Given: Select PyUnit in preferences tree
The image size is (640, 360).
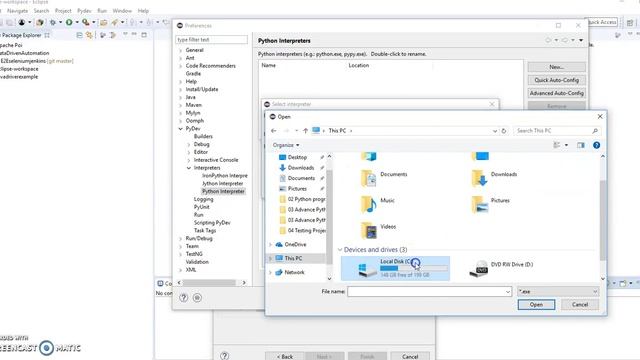Looking at the screenshot, I should point(202,207).
